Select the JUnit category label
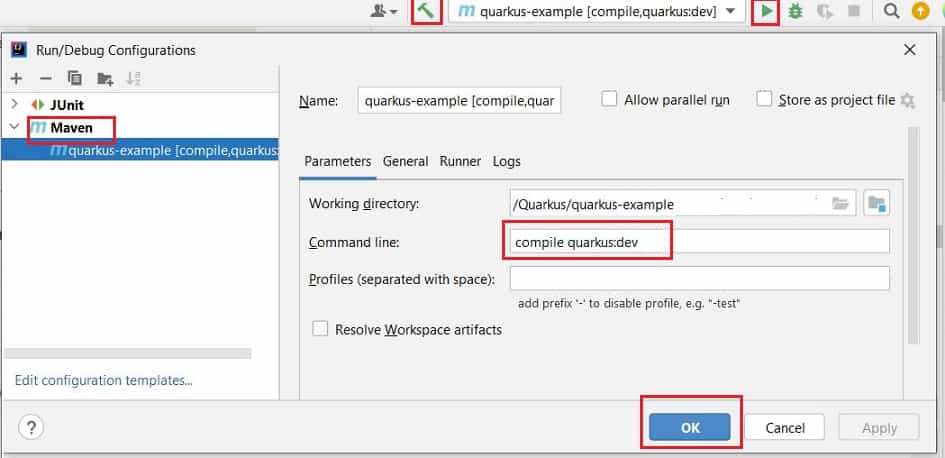The height and width of the screenshot is (458, 945). 67,105
